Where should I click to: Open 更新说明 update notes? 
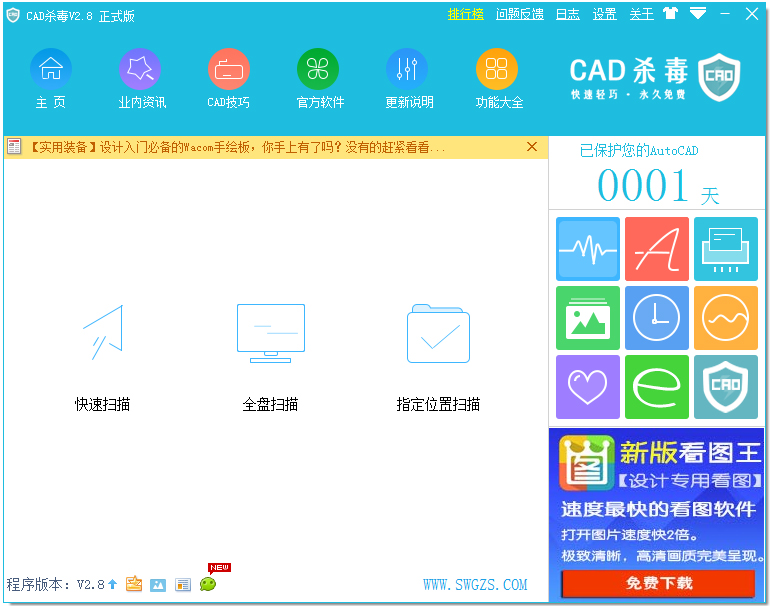point(407,70)
